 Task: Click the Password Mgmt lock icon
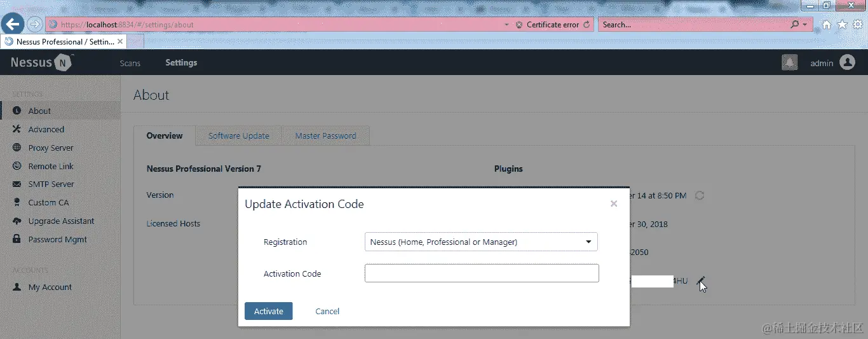pos(17,239)
